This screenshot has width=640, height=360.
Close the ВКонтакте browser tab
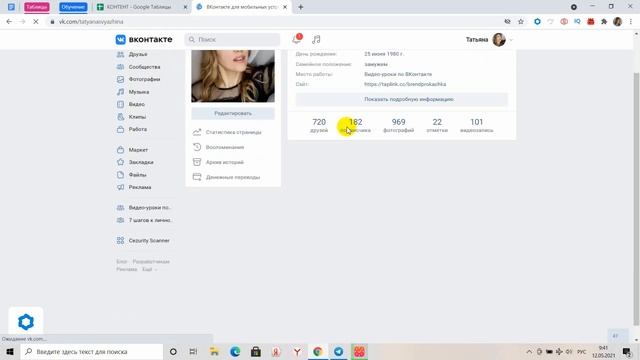coord(285,7)
